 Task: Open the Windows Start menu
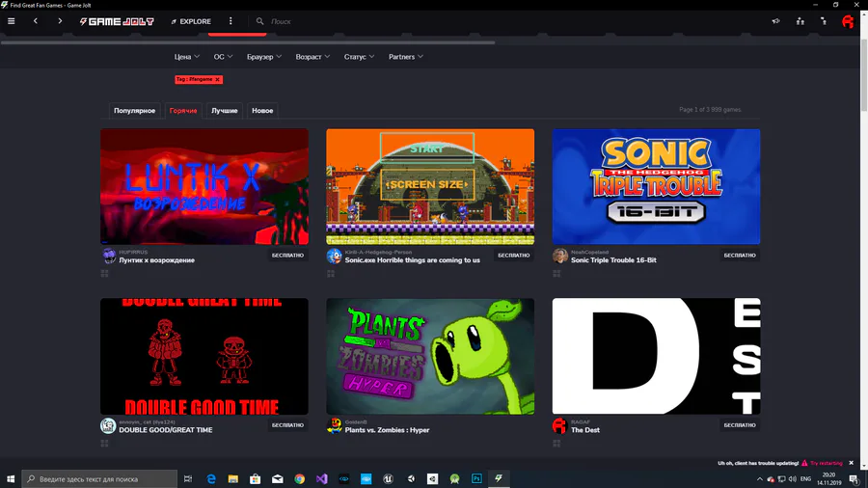pos(11,478)
